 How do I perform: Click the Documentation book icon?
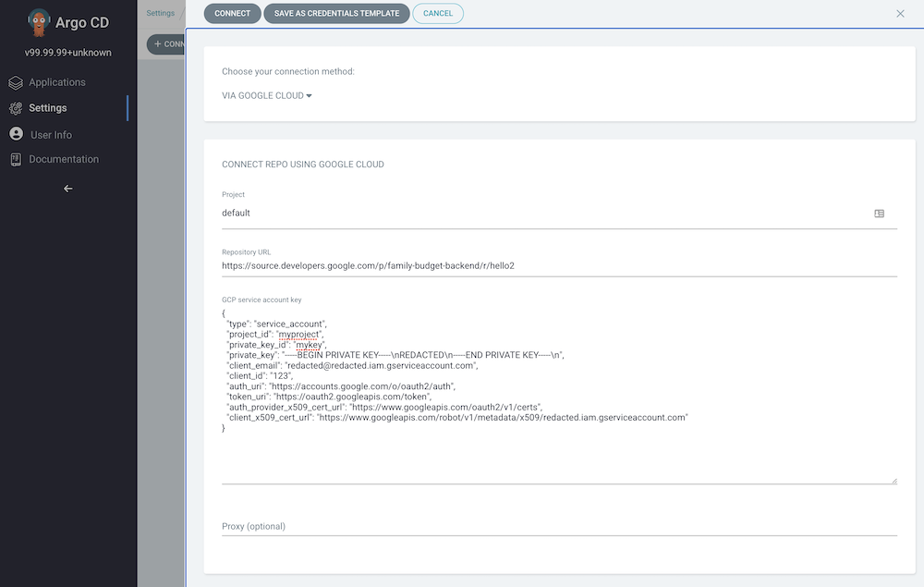[x=16, y=159]
